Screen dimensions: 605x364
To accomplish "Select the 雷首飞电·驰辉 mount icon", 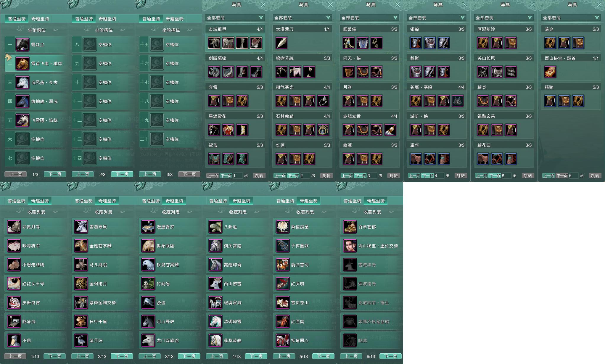I will click(22, 64).
